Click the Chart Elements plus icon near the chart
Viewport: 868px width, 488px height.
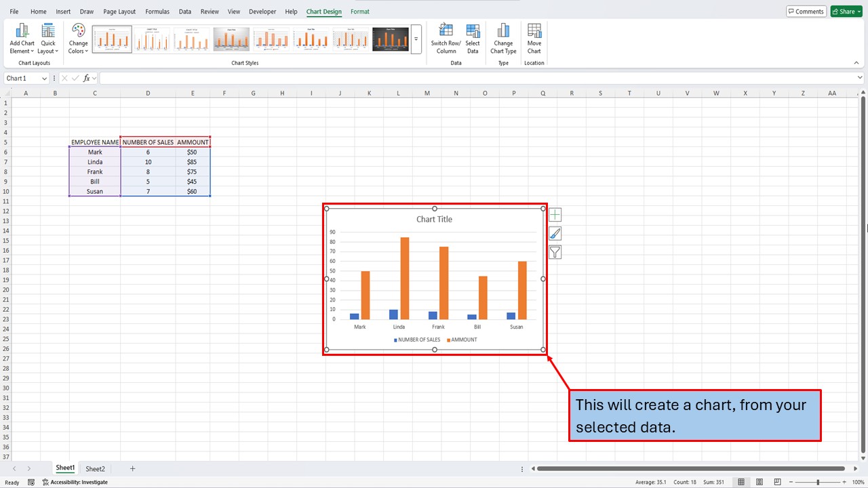click(555, 214)
